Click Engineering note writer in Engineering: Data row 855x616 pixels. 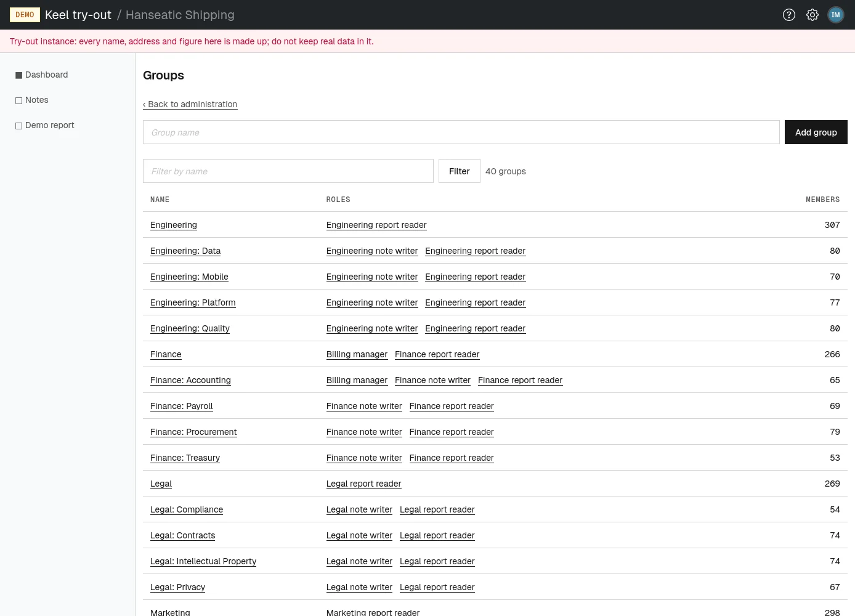pos(372,251)
